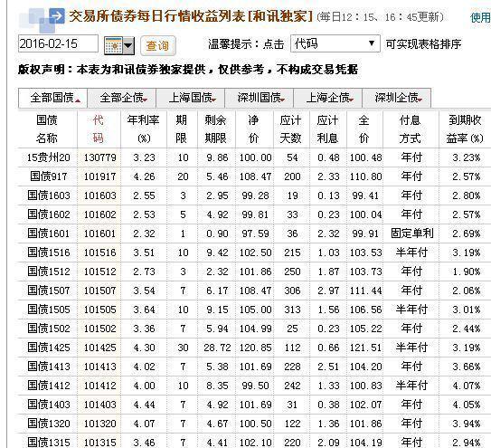Image resolution: width=491 pixels, height=448 pixels.
Task: Click bond name 国债1320
Action: click(48, 424)
